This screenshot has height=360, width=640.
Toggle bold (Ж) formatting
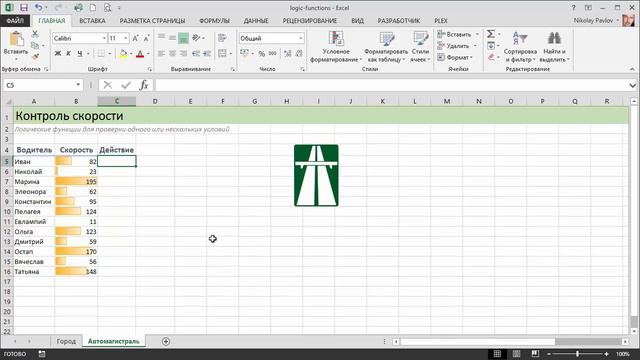click(x=58, y=53)
